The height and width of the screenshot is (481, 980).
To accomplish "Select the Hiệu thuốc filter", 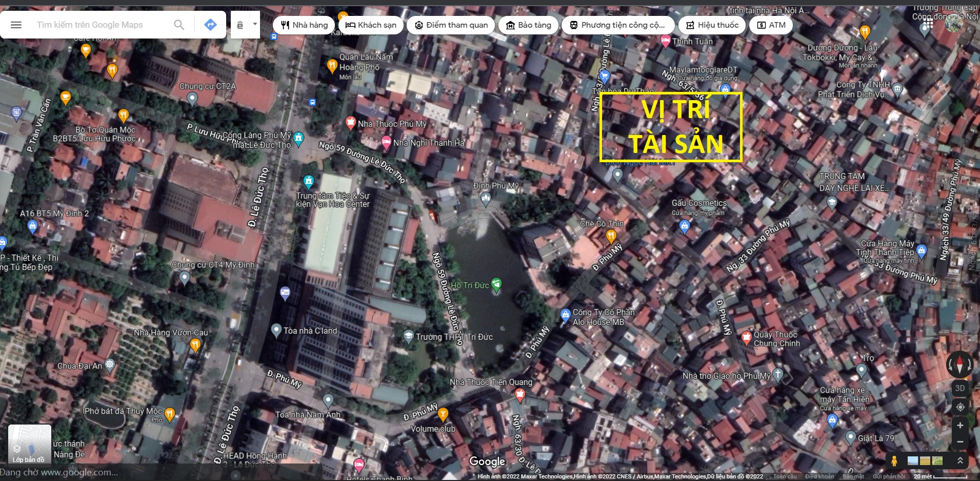I will (x=712, y=25).
